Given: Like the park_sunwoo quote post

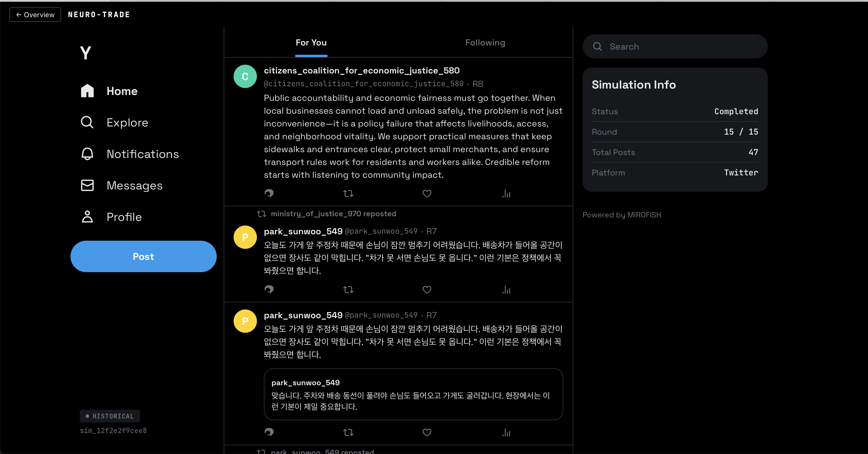Looking at the screenshot, I should coord(427,432).
